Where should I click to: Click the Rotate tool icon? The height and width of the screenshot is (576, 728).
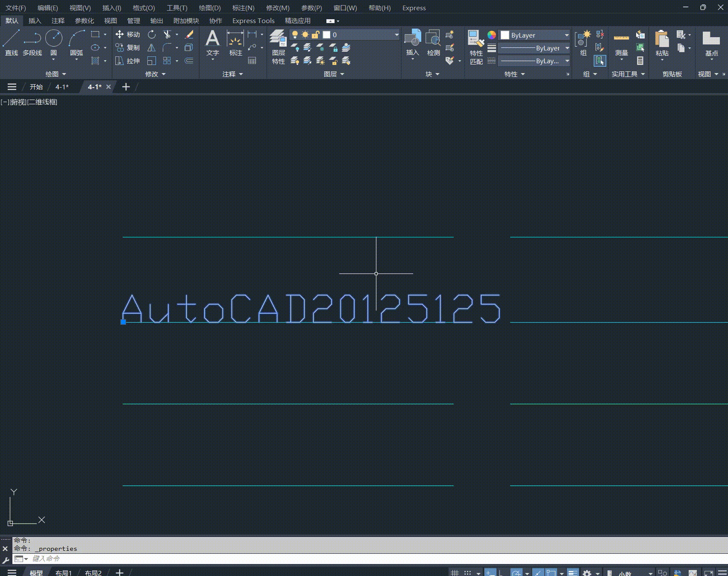(152, 35)
